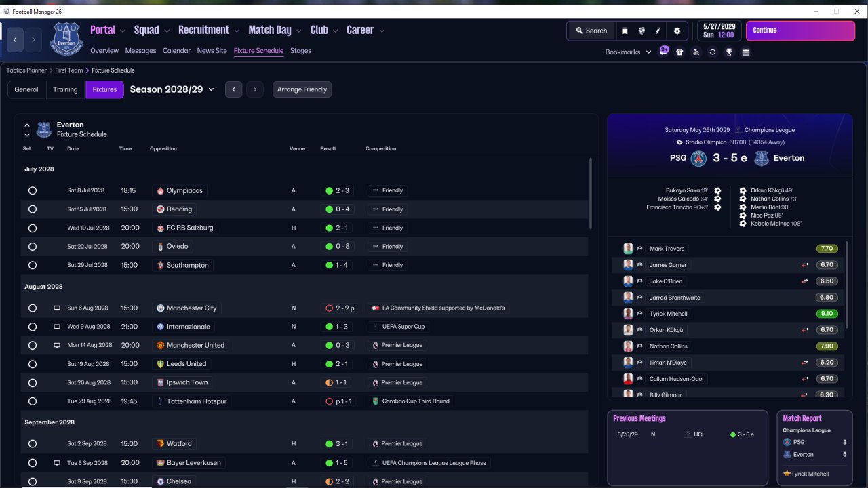Click the date and time display 5/27/2029

(717, 30)
